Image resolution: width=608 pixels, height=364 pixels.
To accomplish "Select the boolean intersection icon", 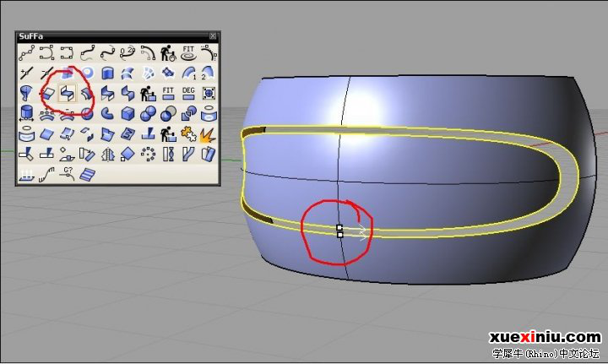I will pos(188,113).
